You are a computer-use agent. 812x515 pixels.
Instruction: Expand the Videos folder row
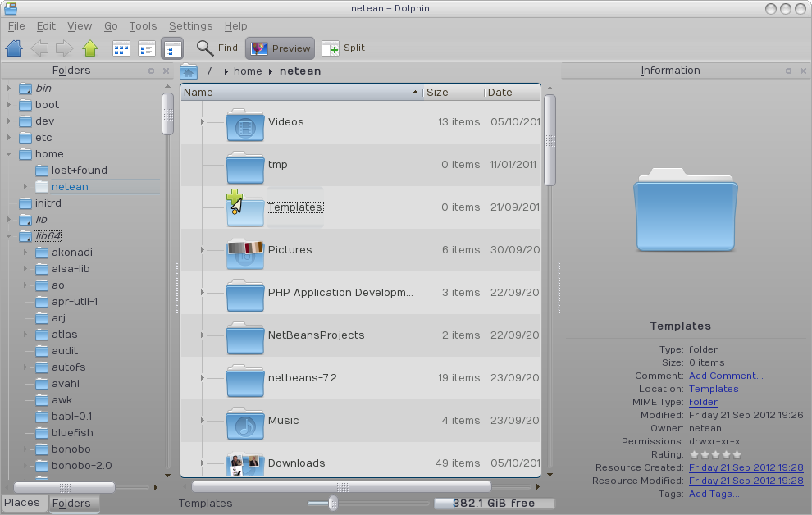click(x=203, y=122)
